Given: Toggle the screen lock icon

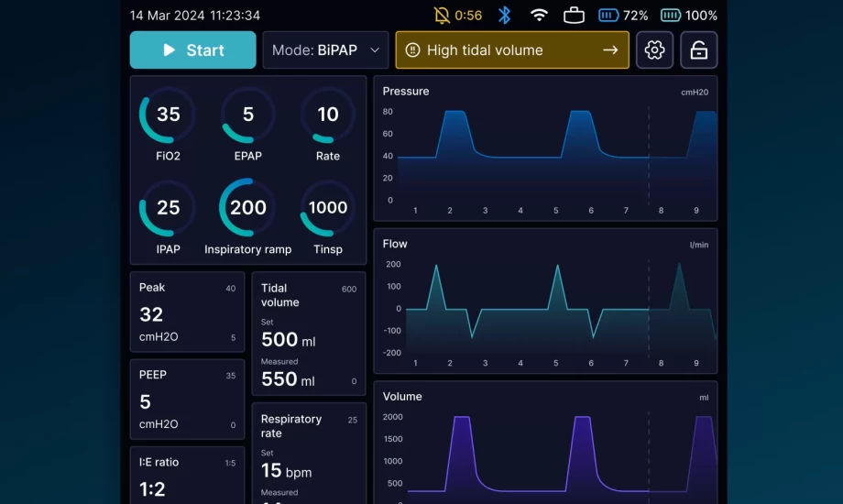Looking at the screenshot, I should [x=698, y=50].
